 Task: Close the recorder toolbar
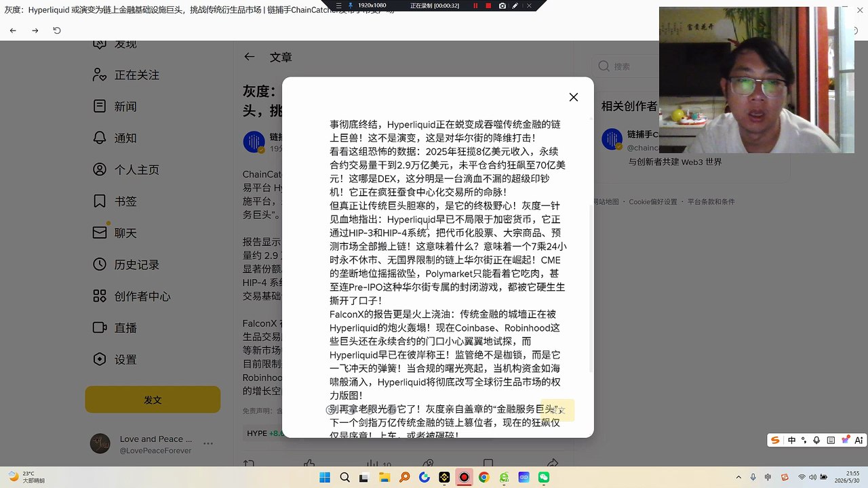530,5
